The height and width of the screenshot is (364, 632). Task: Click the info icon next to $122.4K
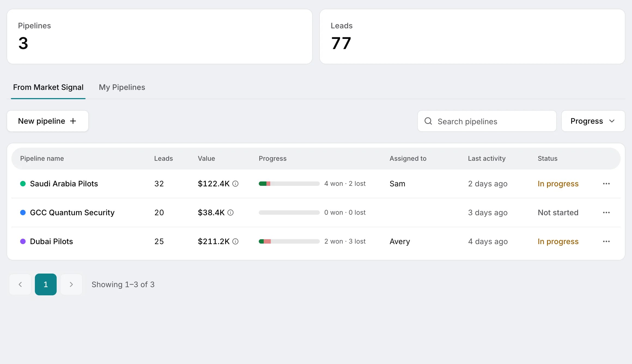(235, 184)
